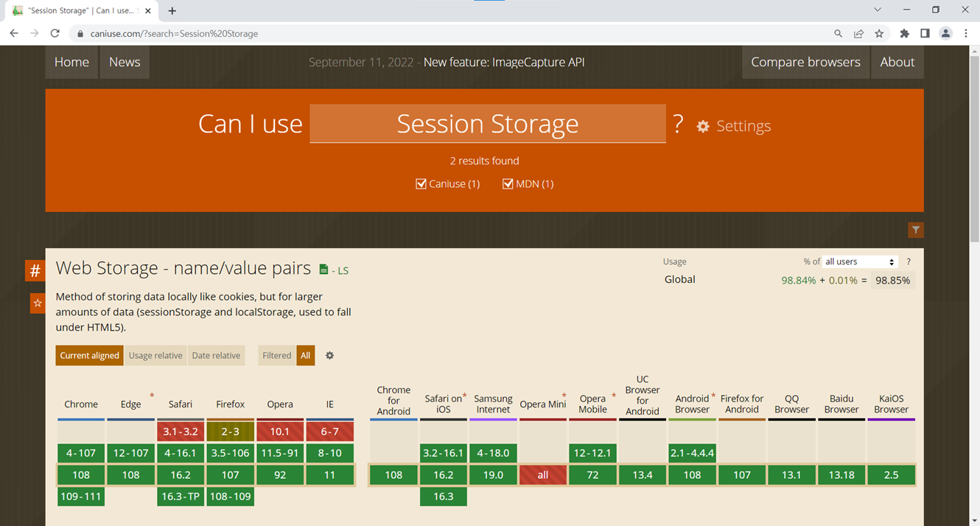This screenshot has width=980, height=526.
Task: Open the zoom/search magnifier in address bar
Action: pos(838,33)
